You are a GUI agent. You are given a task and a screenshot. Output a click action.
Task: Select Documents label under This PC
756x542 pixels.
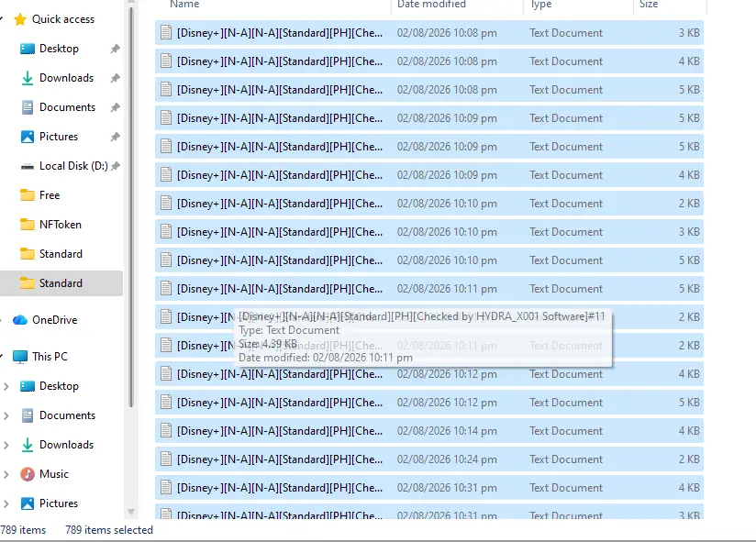click(x=68, y=415)
